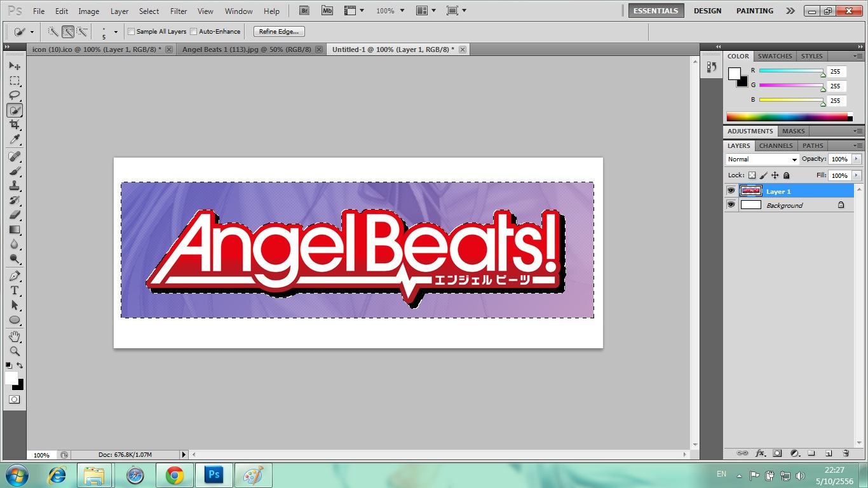868x488 pixels.
Task: Select the Brush tool
Action: click(15, 171)
